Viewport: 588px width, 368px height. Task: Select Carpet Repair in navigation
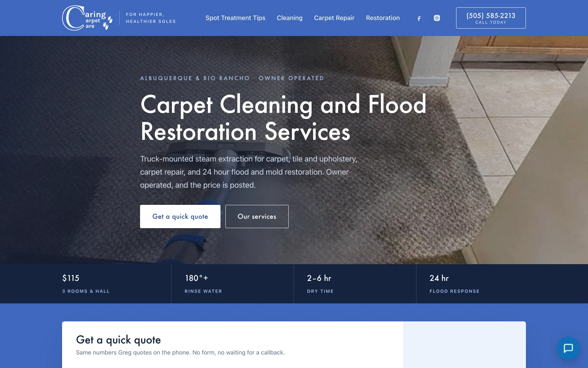coord(334,18)
